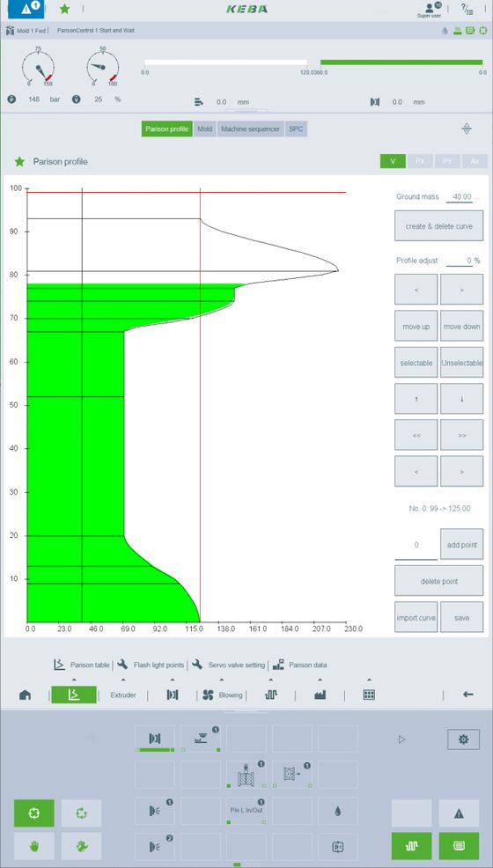
Task: Click the play triangle in control panel
Action: pos(402,739)
